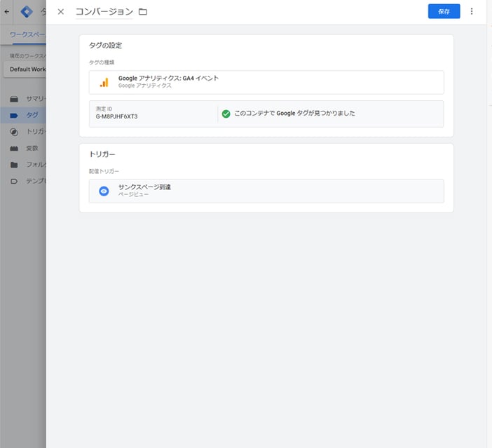This screenshot has width=492, height=448.
Task: Click the サマリー briefcase icon
Action: pos(14,100)
